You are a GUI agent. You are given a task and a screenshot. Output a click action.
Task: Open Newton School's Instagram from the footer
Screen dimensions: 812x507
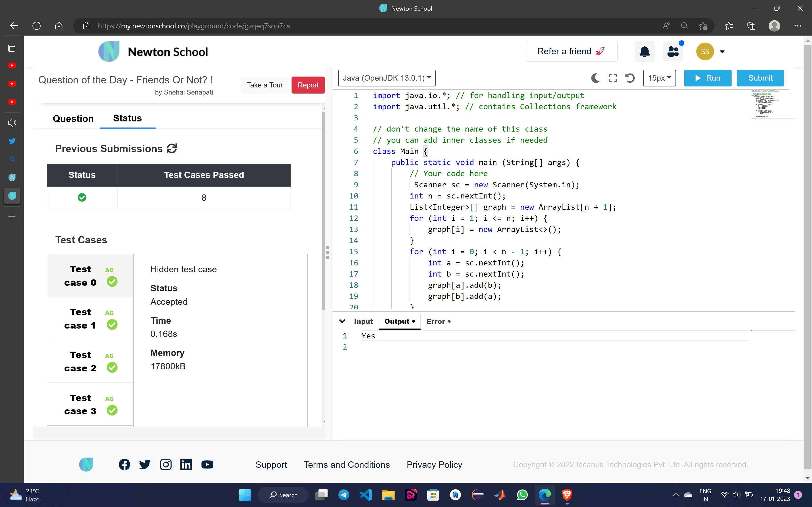tap(166, 464)
